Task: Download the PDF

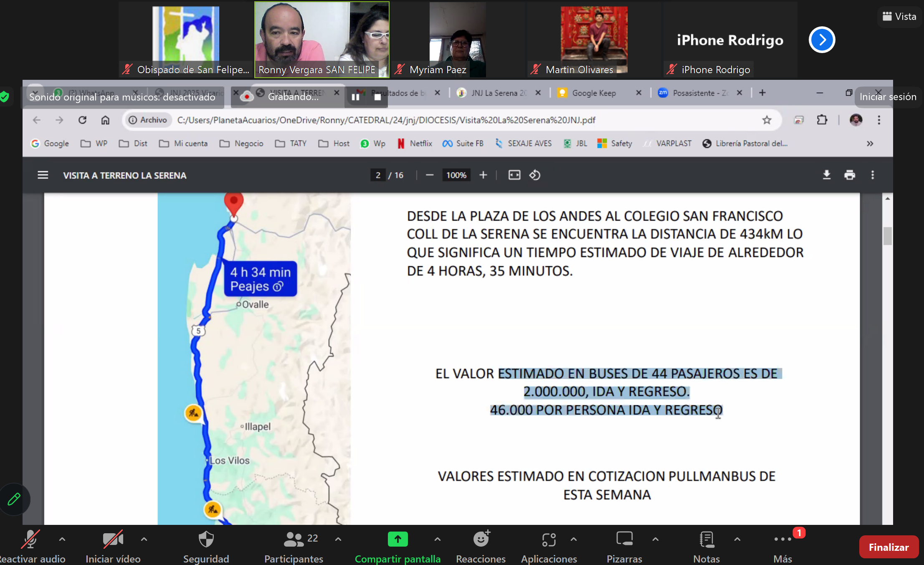Action: [x=826, y=175]
